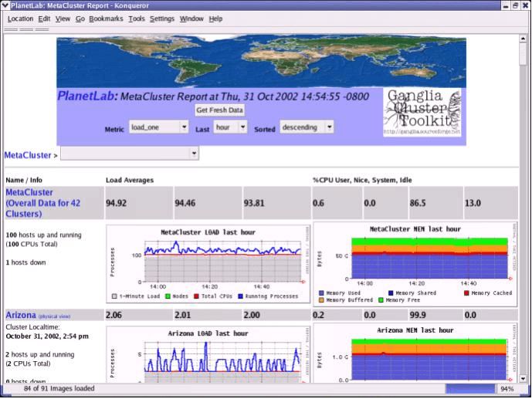Expand the Metric load_one dropdown

[x=158, y=127]
